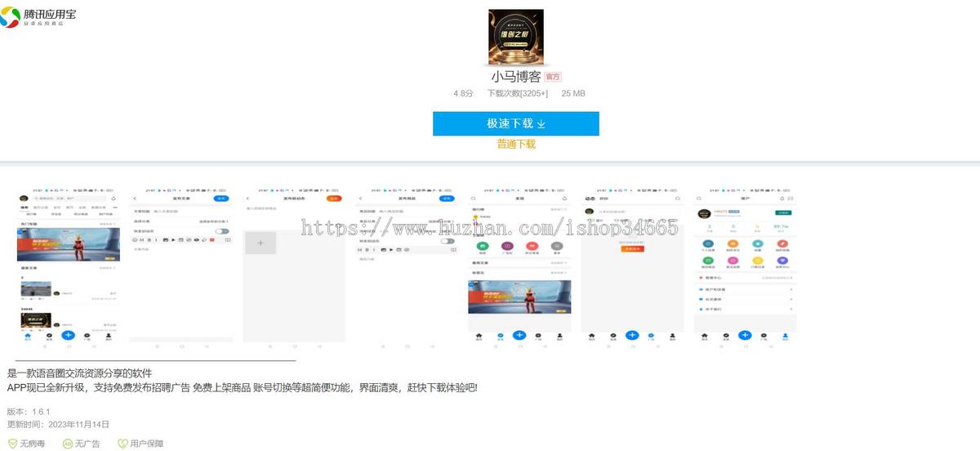Click the 更新时间：2023年11月14日 text

(58, 424)
